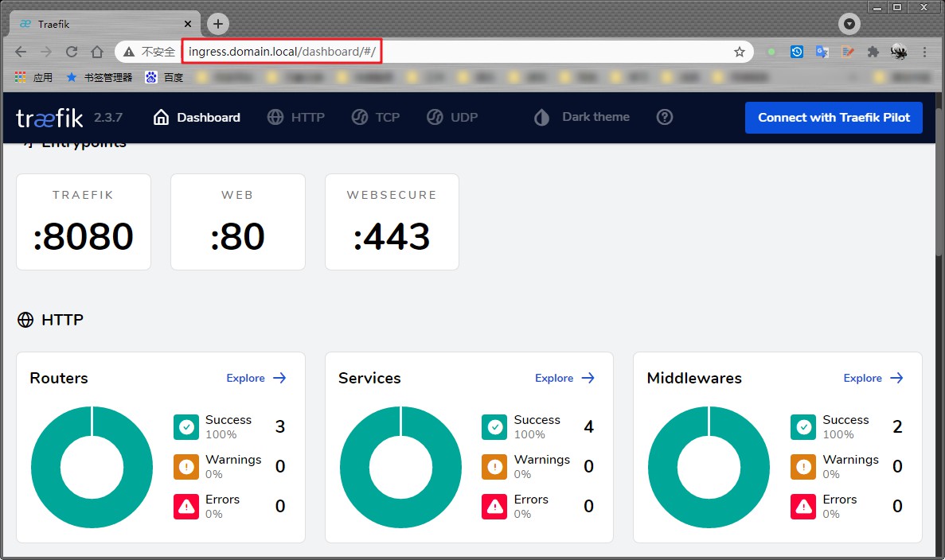Image resolution: width=945 pixels, height=560 pixels.
Task: Open the 应用 apps bookmark
Action: 33,77
